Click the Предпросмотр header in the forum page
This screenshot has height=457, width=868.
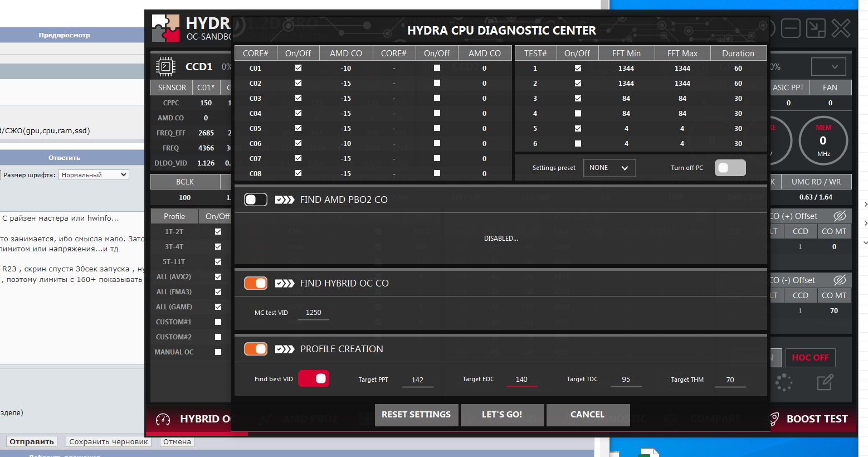point(64,35)
